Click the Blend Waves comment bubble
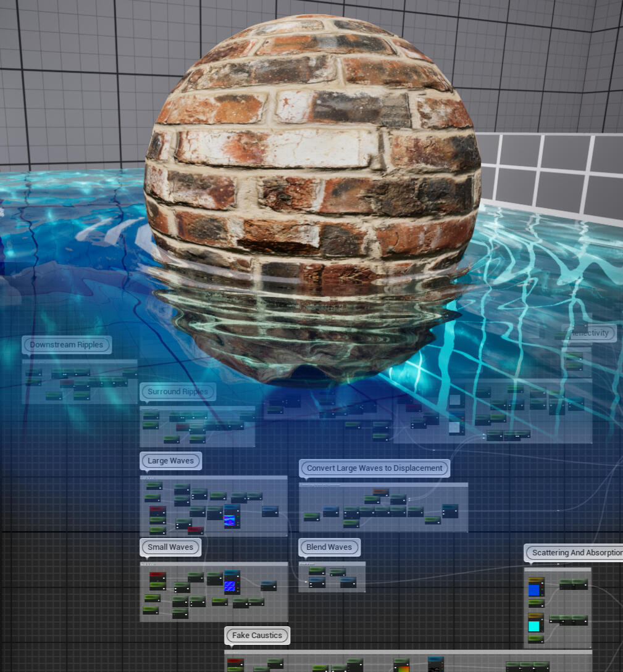The image size is (623, 672). (x=329, y=547)
